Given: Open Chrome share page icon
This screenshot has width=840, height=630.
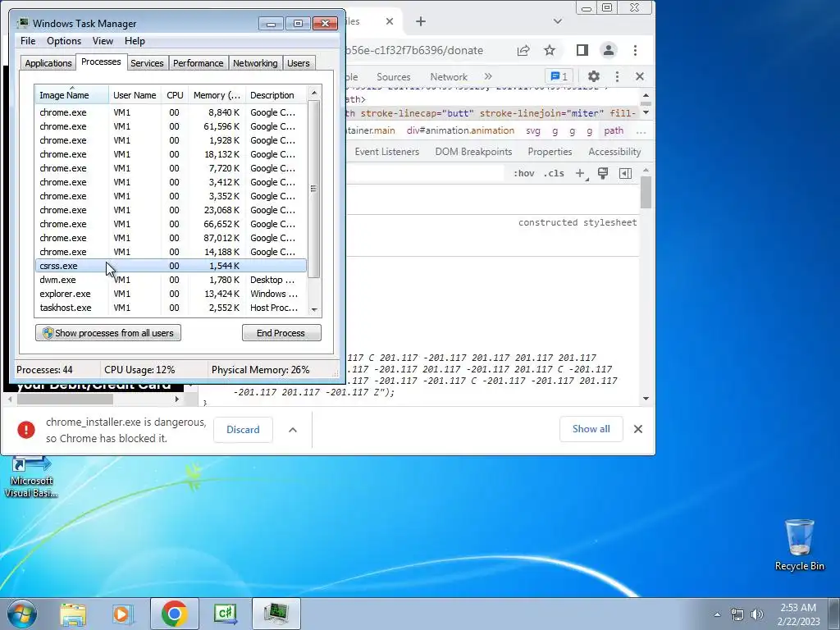Looking at the screenshot, I should pos(523,50).
